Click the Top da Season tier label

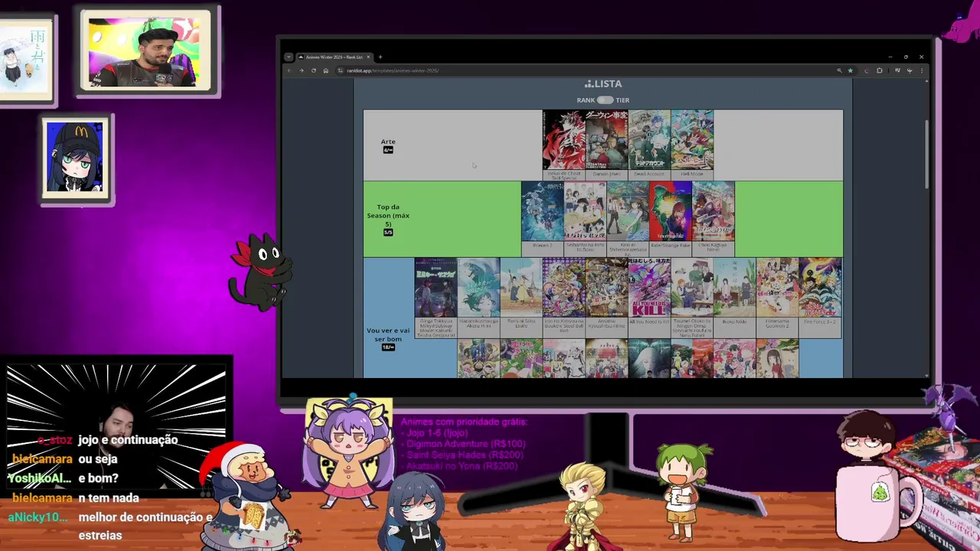click(388, 215)
